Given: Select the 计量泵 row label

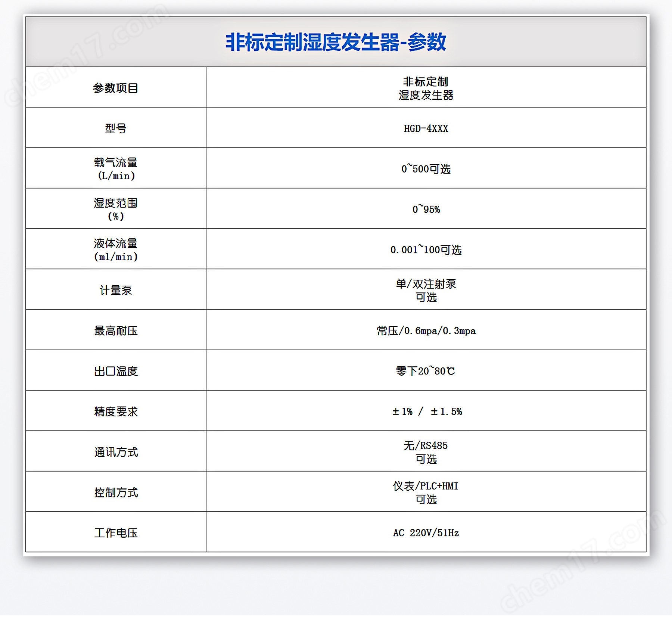Looking at the screenshot, I should 116,290.
